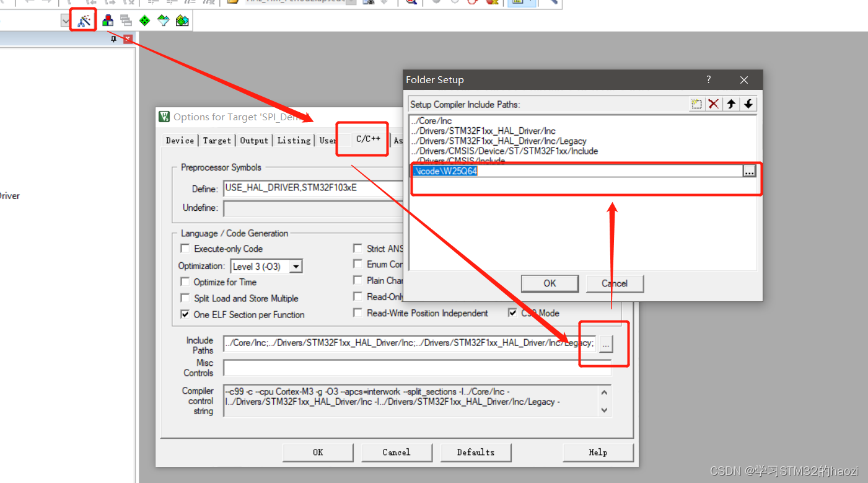Switch to the Output tab

click(254, 140)
